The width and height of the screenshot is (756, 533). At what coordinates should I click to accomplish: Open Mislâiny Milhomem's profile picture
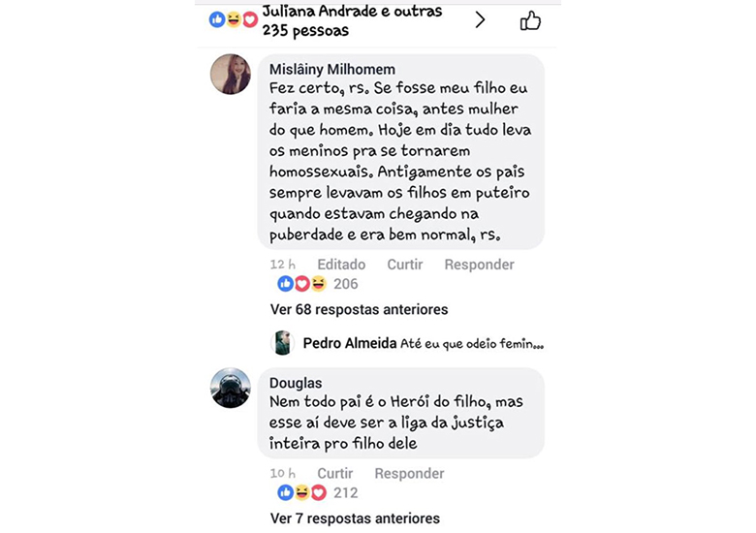[231, 75]
